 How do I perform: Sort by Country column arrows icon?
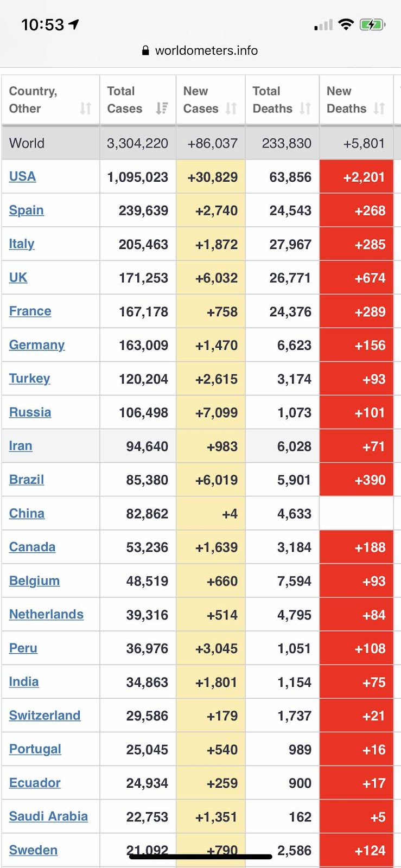pos(85,108)
